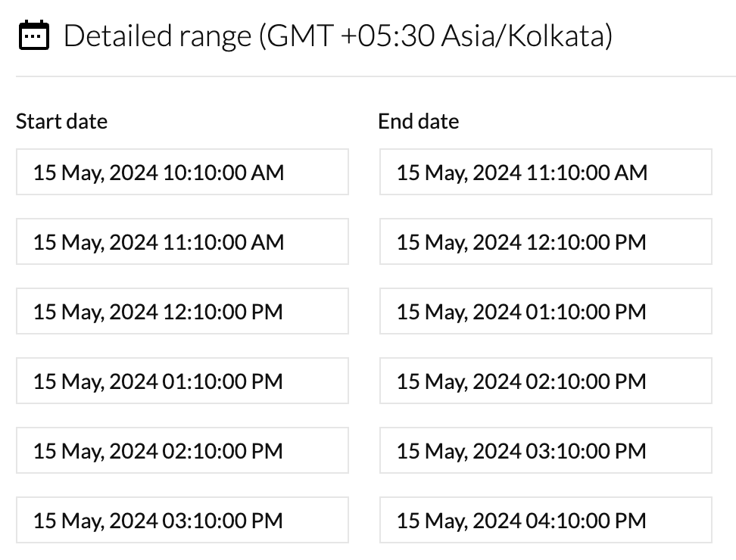Open date picker for last Start date
This screenshot has height=560, width=736.
click(x=182, y=520)
